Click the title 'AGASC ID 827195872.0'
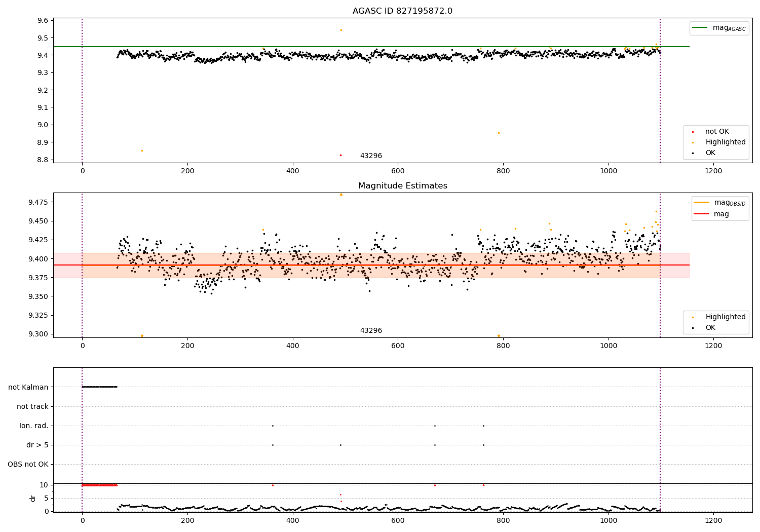 coord(402,11)
